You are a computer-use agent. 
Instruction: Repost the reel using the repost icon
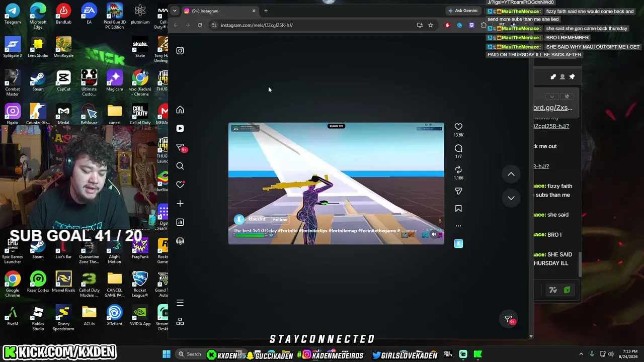(458, 169)
